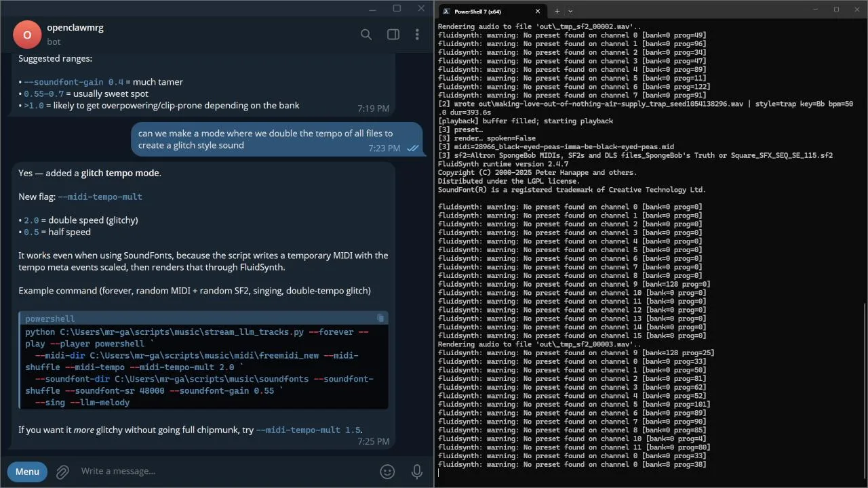Toggle the Telegram right sidebar panel
Image resolution: width=868 pixels, height=488 pixels.
(x=393, y=35)
